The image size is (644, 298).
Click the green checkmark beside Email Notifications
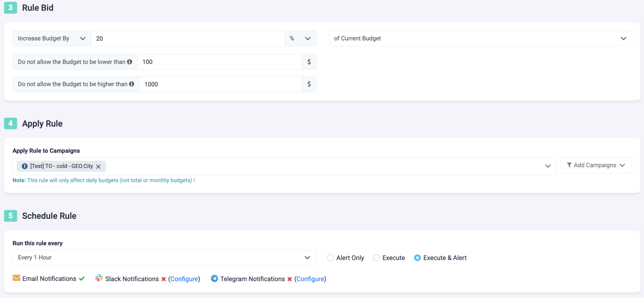(82, 278)
